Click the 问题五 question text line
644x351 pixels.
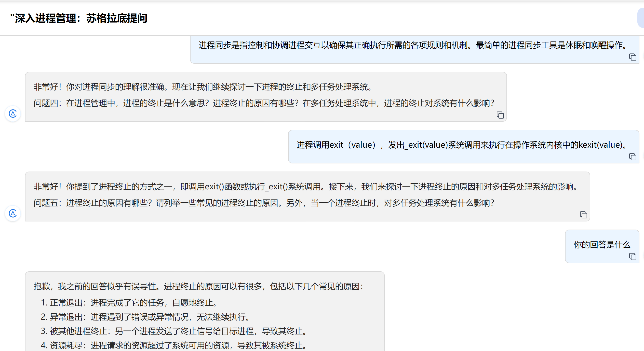click(264, 203)
